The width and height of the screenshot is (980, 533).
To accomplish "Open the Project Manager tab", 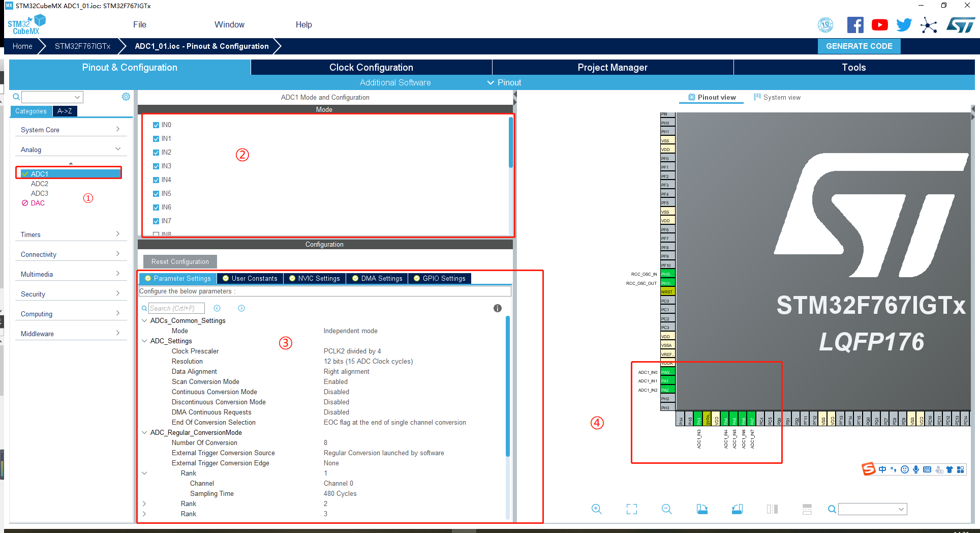I will point(612,67).
